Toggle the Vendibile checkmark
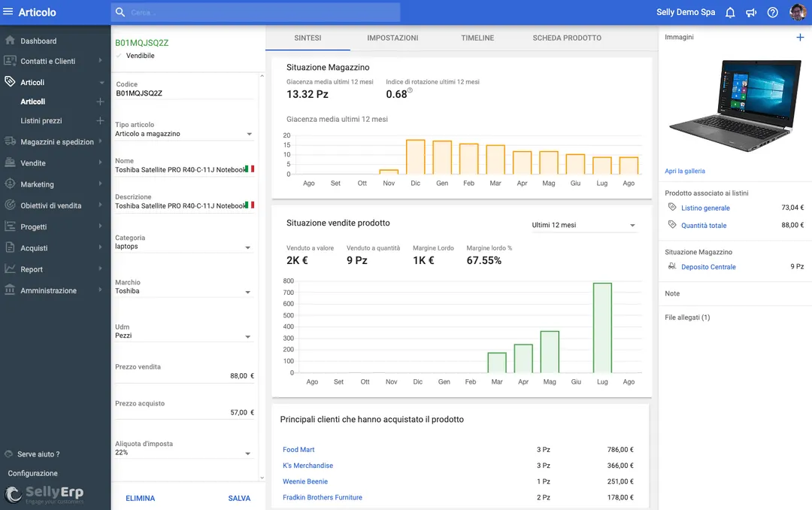Image resolution: width=812 pixels, height=510 pixels. 119,56
